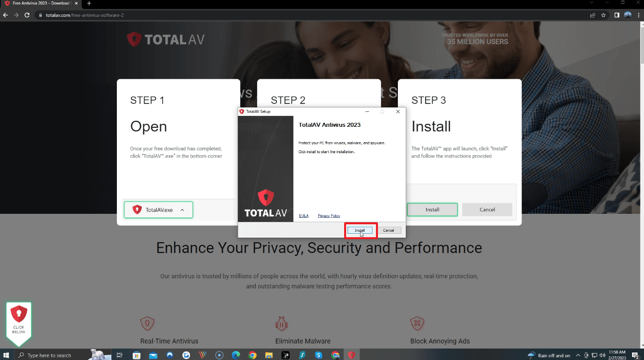This screenshot has height=360, width=644.
Task: Open a new tab with the plus button
Action: (x=89, y=3)
